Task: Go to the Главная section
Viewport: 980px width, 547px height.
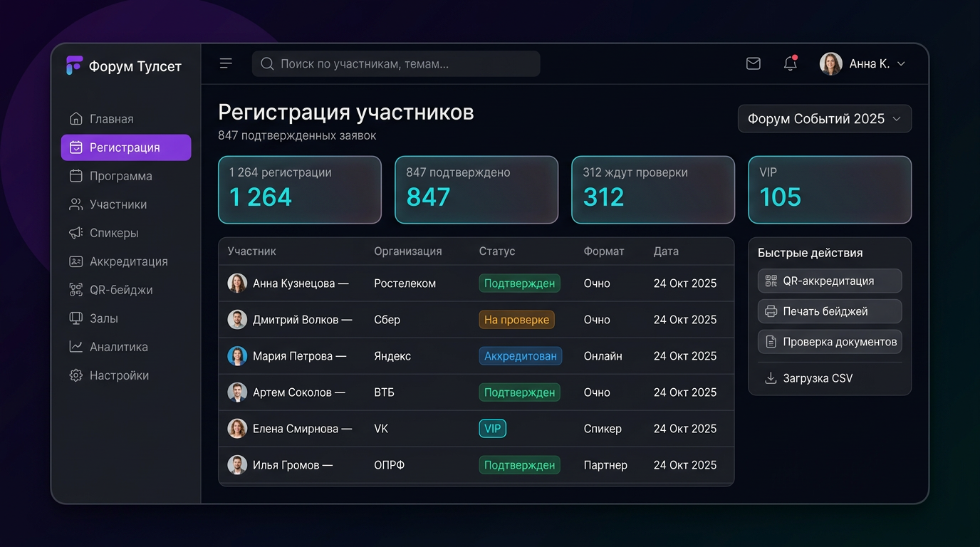Action: click(113, 119)
